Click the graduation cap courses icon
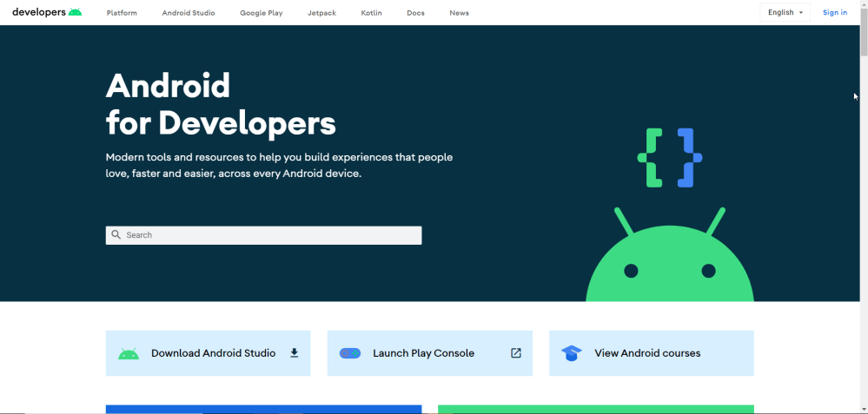 (x=572, y=353)
